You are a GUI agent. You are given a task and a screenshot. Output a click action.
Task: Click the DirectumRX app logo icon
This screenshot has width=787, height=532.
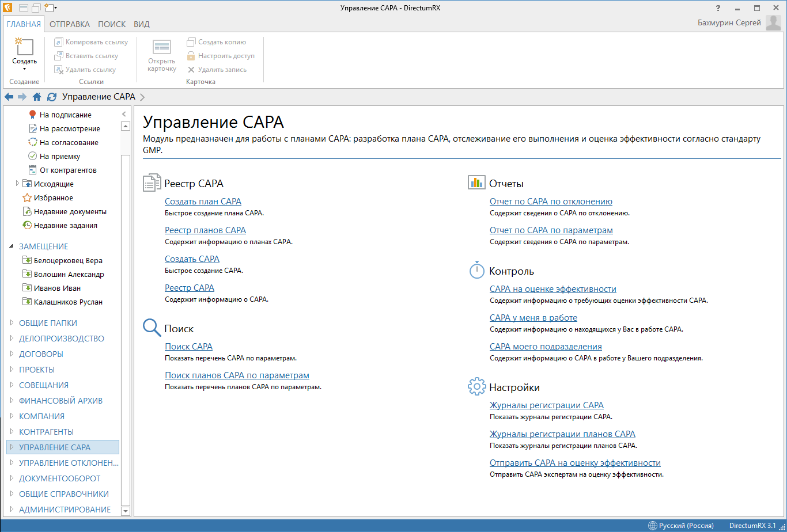point(8,7)
